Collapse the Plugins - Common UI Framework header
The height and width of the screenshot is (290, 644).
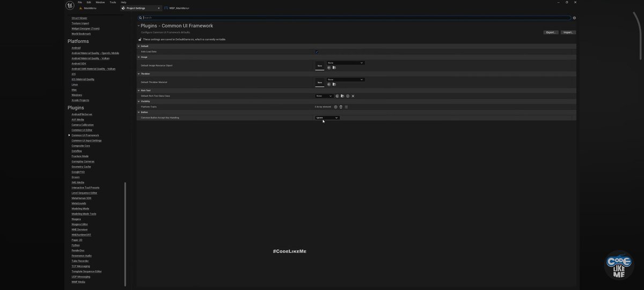coord(138,26)
